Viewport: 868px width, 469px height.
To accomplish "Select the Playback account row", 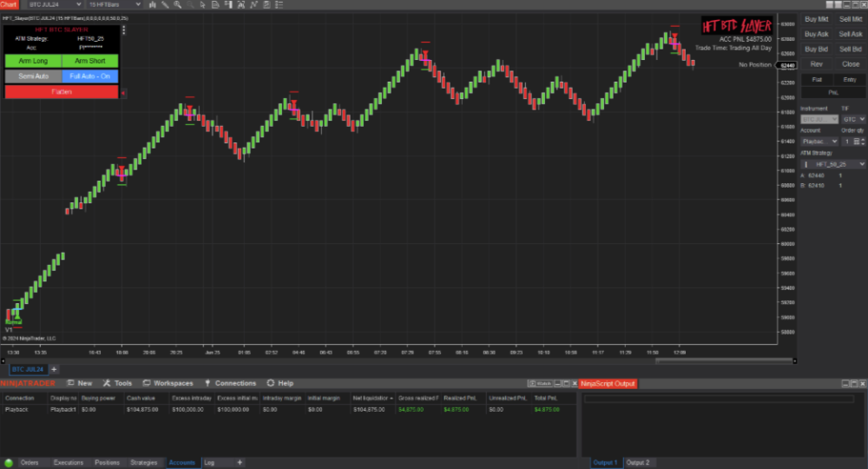I will click(288, 410).
